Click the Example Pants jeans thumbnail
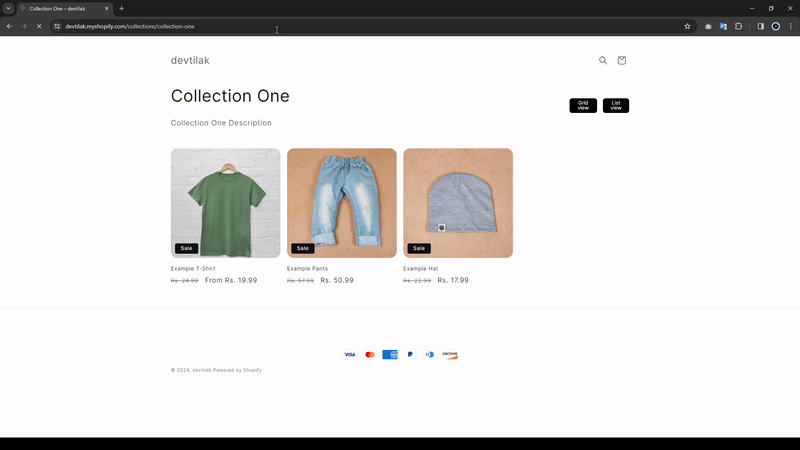800x450 pixels. pyautogui.click(x=341, y=203)
